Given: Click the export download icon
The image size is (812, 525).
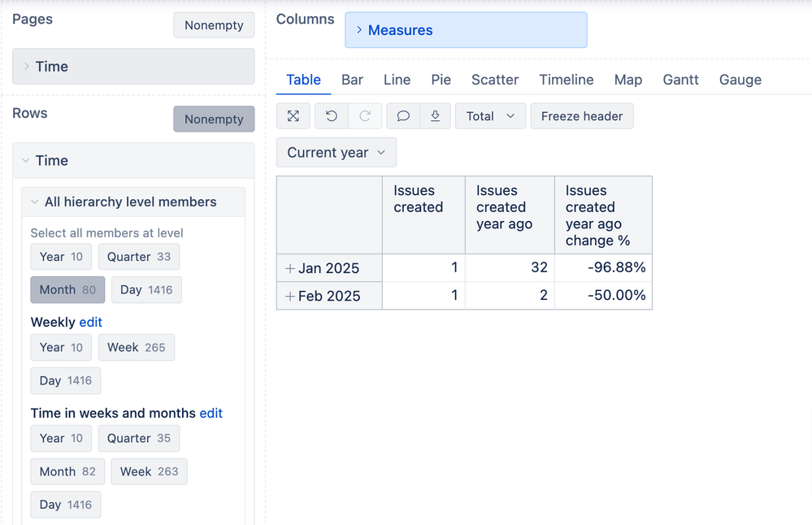Looking at the screenshot, I should pyautogui.click(x=436, y=116).
